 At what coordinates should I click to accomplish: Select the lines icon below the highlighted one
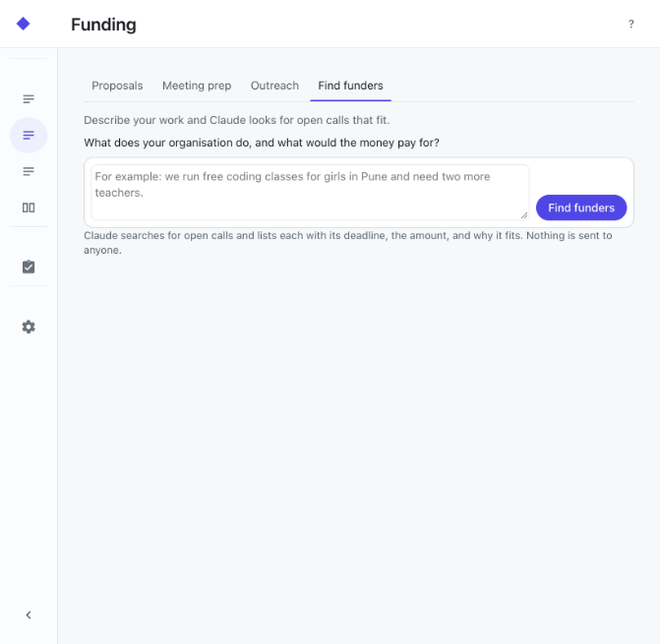coord(29,171)
